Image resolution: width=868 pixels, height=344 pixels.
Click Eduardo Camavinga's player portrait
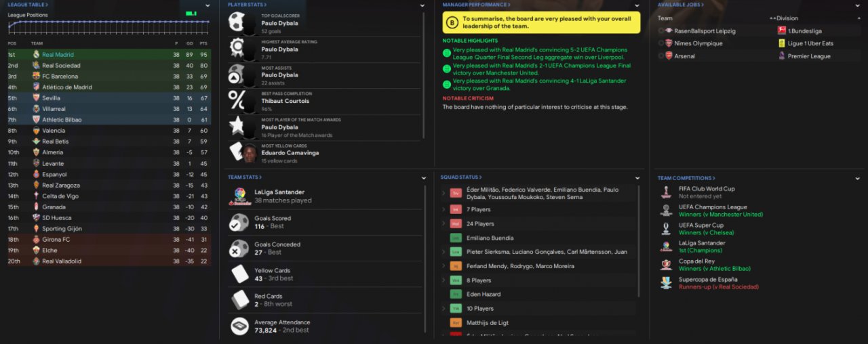[x=249, y=152]
